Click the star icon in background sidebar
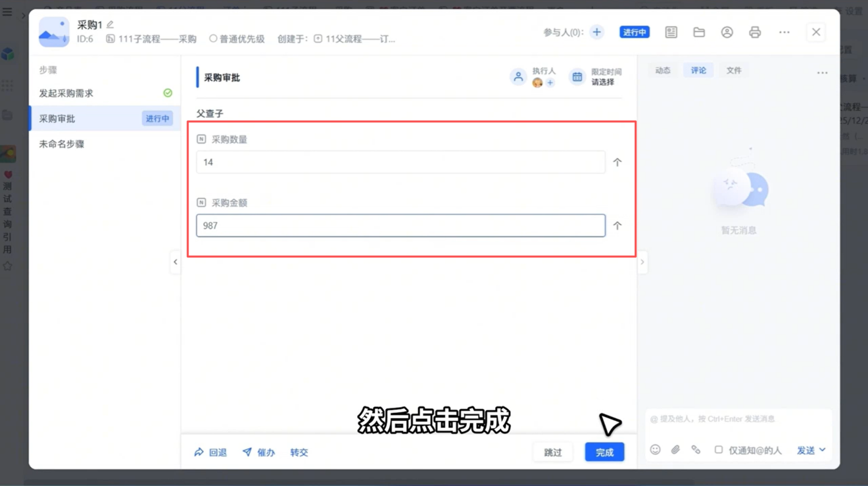 [x=8, y=266]
